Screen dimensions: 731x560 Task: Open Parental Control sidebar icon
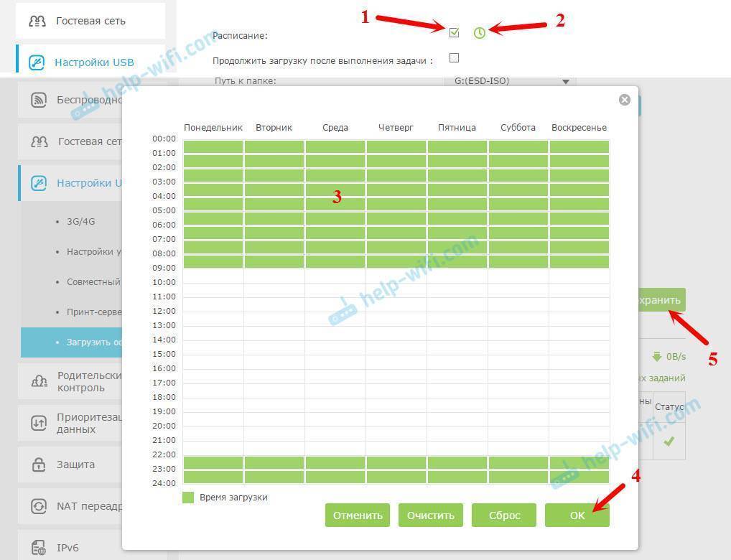point(39,381)
